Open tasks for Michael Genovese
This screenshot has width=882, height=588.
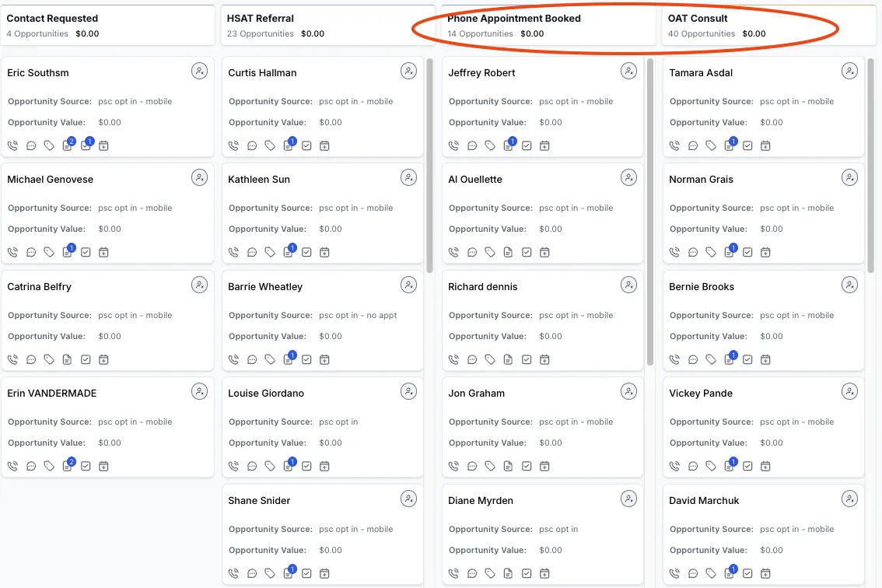(86, 252)
